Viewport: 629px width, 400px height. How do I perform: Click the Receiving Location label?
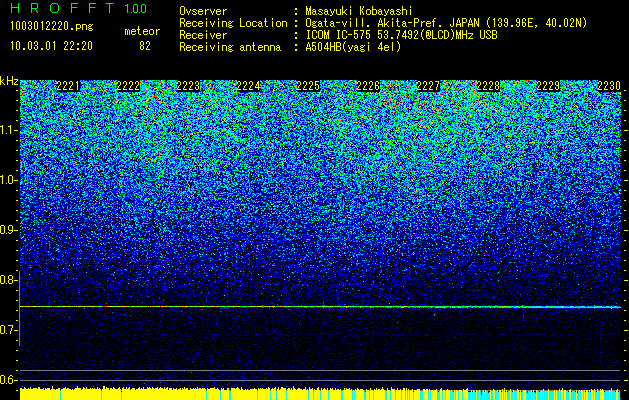click(x=233, y=23)
